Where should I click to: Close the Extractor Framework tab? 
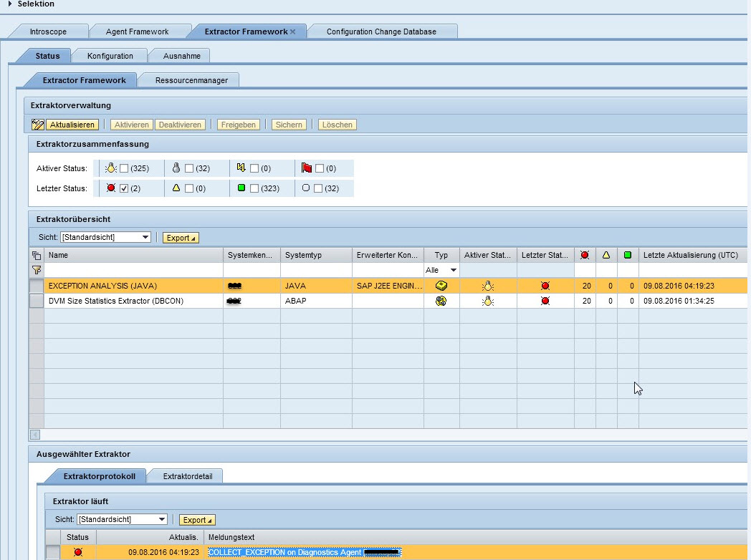[x=292, y=32]
